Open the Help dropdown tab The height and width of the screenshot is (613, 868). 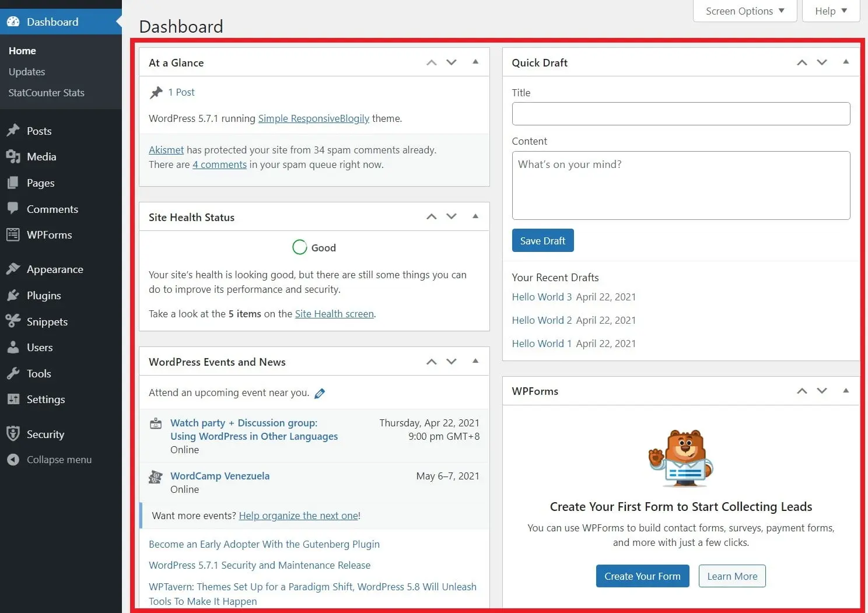831,11
